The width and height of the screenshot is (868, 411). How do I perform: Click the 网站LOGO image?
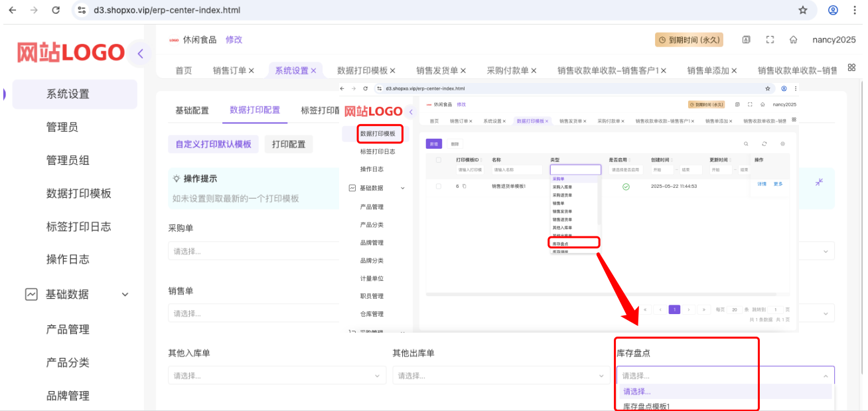tap(71, 52)
